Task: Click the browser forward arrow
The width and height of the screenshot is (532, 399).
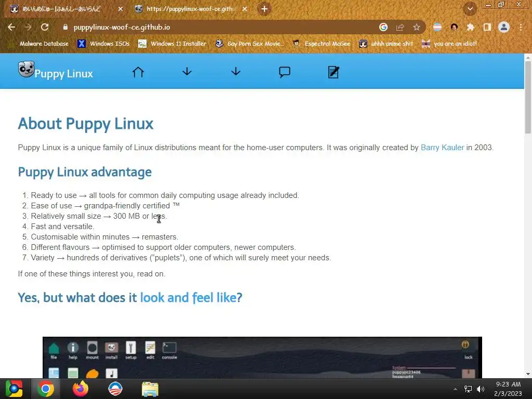Action: 28,27
